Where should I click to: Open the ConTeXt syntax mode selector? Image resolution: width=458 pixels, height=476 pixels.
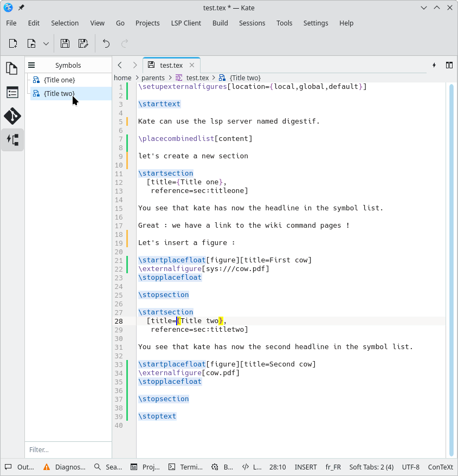(440, 467)
